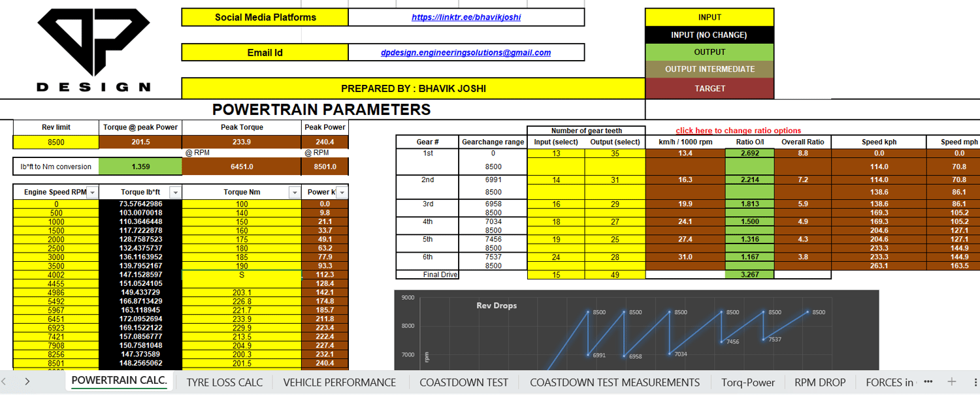Viewport: 980px width, 395px height.
Task: Select the 1st gear output teeth cell 35
Action: click(x=615, y=153)
